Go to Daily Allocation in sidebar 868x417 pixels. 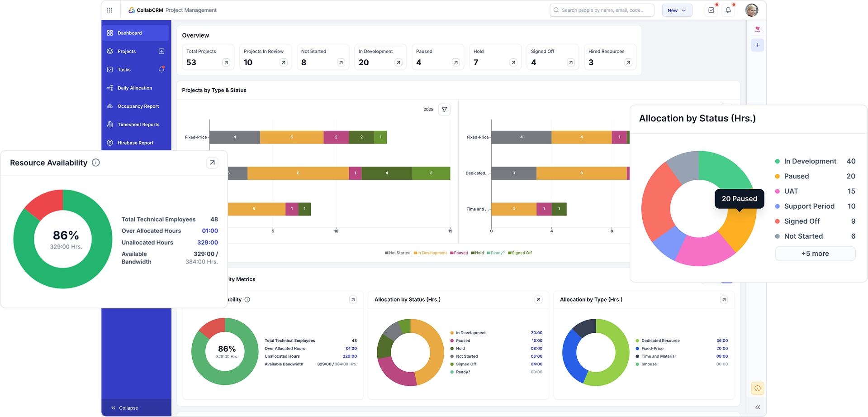point(135,88)
